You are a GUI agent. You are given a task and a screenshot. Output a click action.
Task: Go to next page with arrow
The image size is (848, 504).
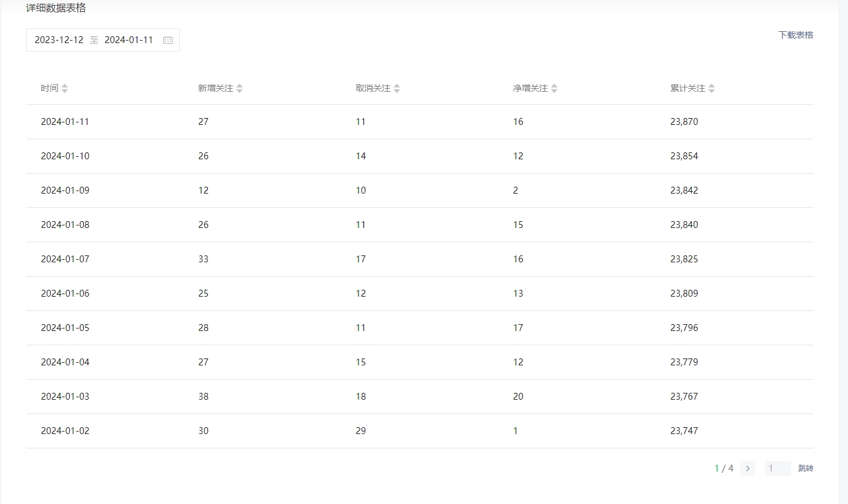click(747, 468)
